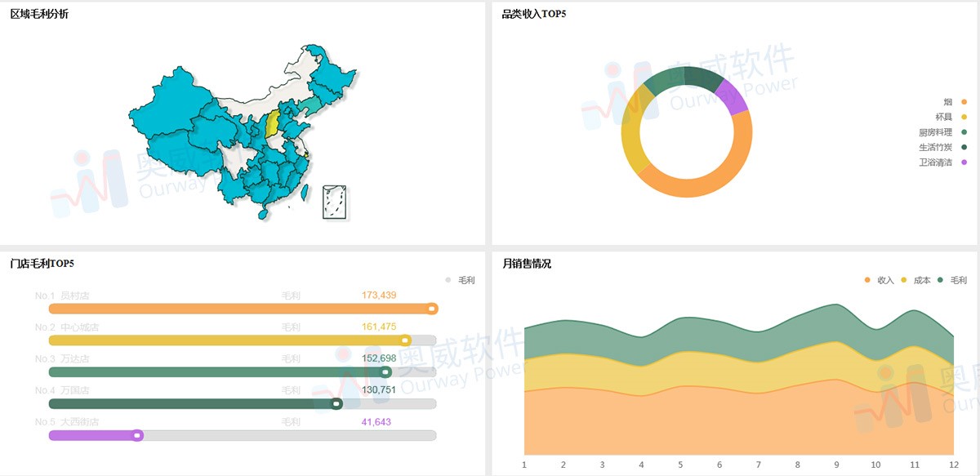
Task: Click the value 173,439
Action: 379,295
